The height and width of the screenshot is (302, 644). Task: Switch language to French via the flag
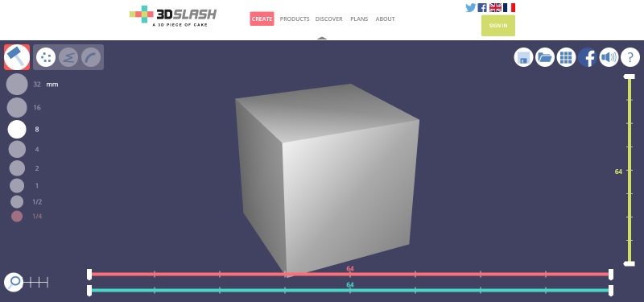click(x=510, y=7)
